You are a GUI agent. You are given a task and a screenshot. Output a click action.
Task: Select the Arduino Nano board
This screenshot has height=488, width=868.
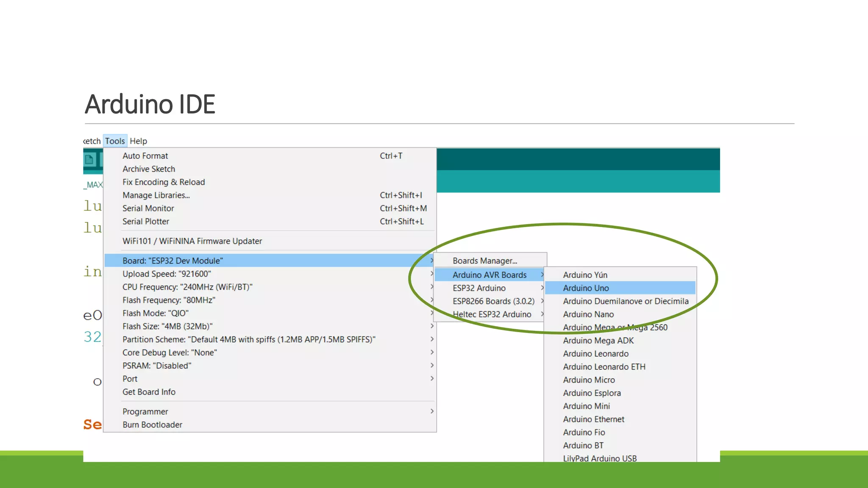[620, 314]
